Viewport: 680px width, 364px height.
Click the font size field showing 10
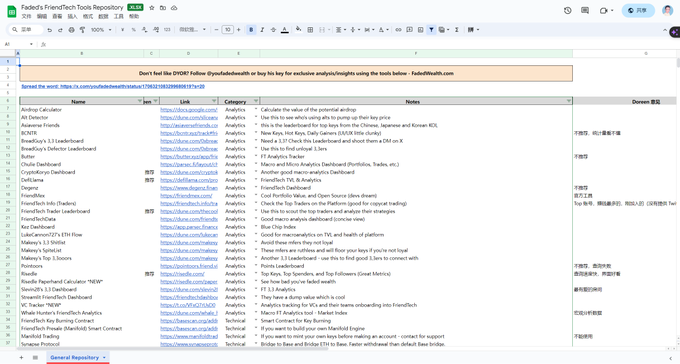click(x=228, y=30)
